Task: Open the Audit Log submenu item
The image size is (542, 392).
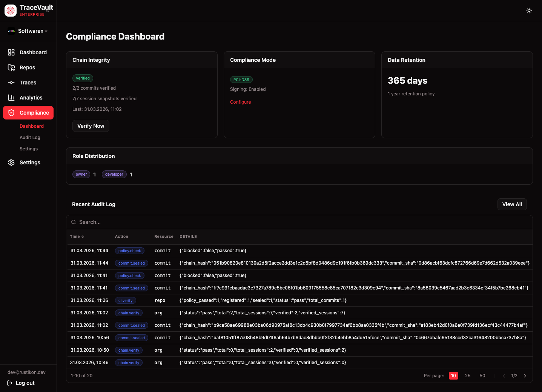Action: (x=30, y=138)
